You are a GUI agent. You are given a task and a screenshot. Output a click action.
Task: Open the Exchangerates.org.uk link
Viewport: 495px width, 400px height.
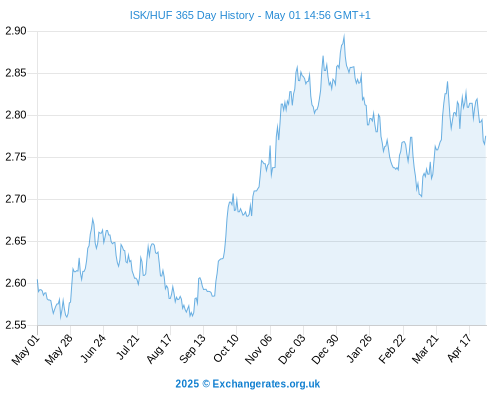[x=266, y=384]
